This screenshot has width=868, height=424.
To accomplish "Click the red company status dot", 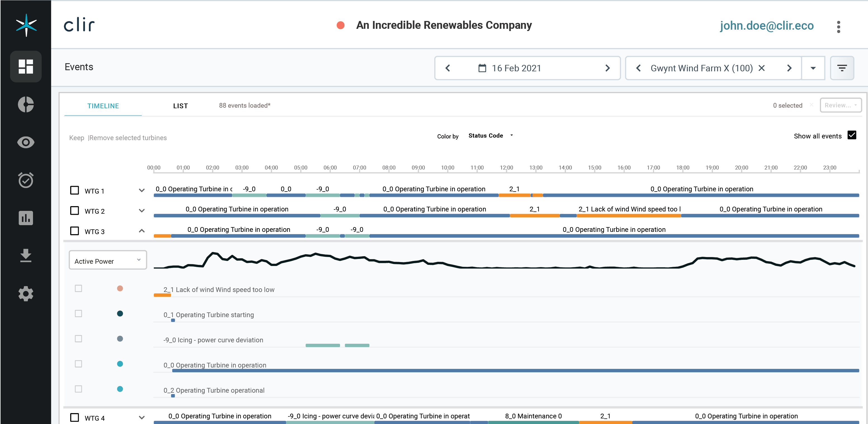I will (x=341, y=25).
